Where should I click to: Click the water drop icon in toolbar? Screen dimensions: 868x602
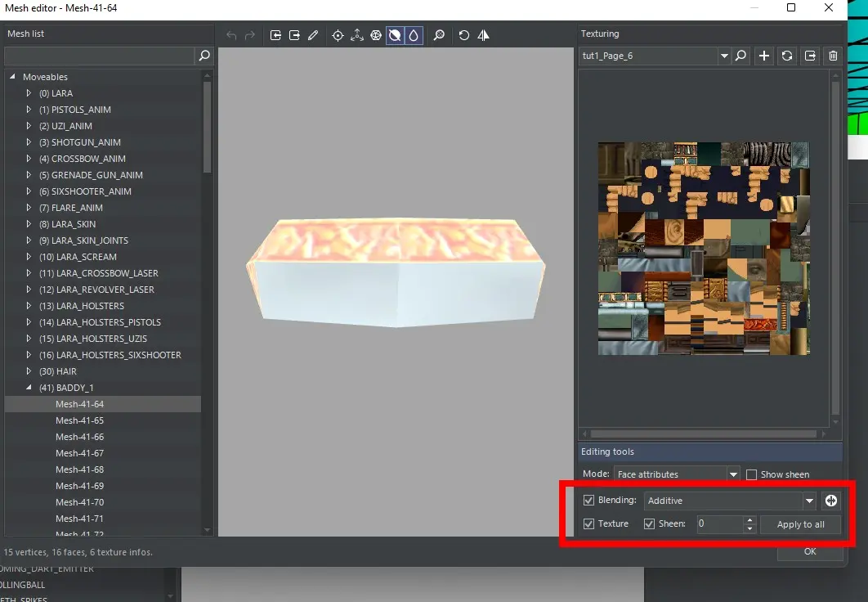click(x=414, y=35)
